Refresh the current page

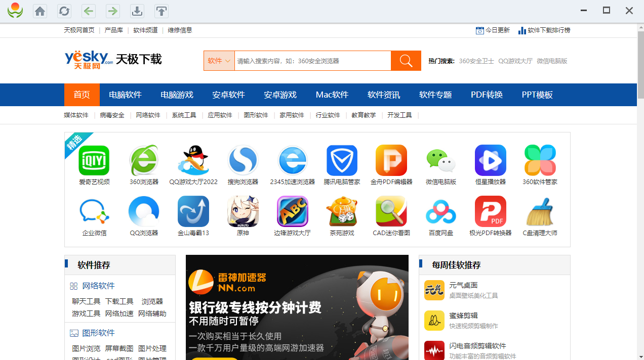pyautogui.click(x=64, y=11)
